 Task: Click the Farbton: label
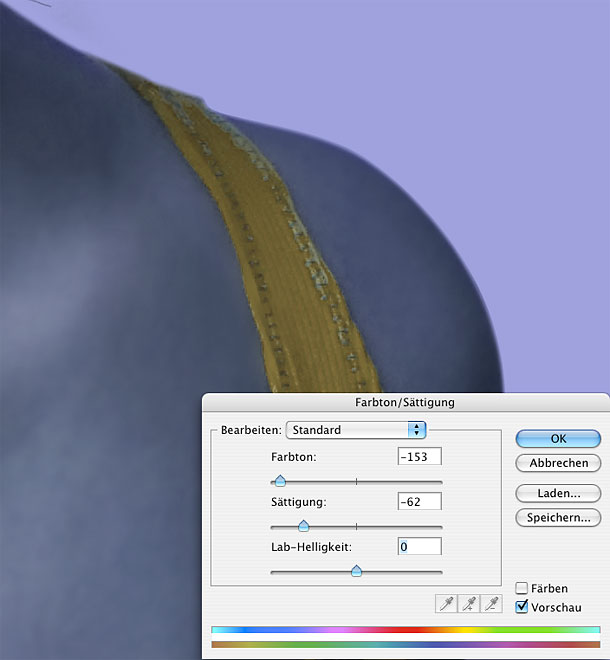click(x=293, y=457)
